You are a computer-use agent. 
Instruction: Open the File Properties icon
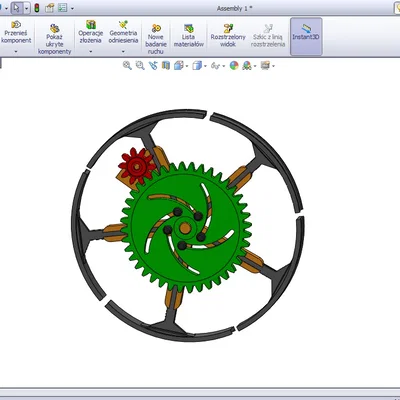(x=49, y=8)
